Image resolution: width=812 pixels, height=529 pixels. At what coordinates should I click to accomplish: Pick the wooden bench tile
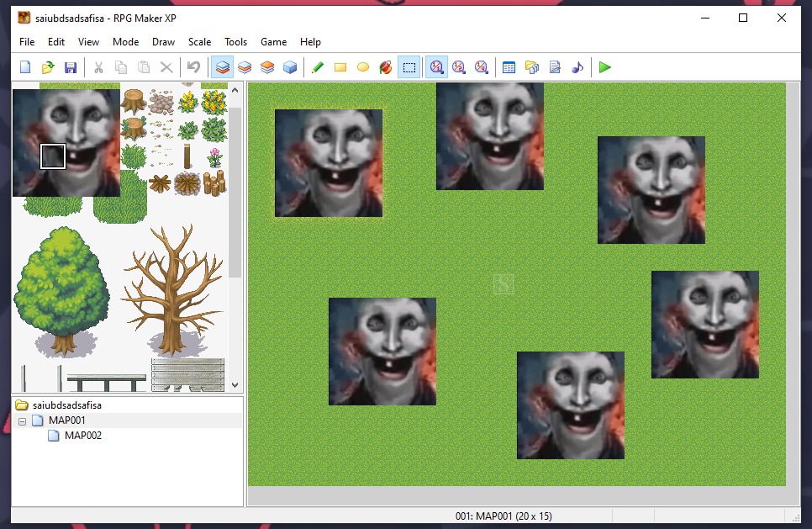[x=106, y=382]
